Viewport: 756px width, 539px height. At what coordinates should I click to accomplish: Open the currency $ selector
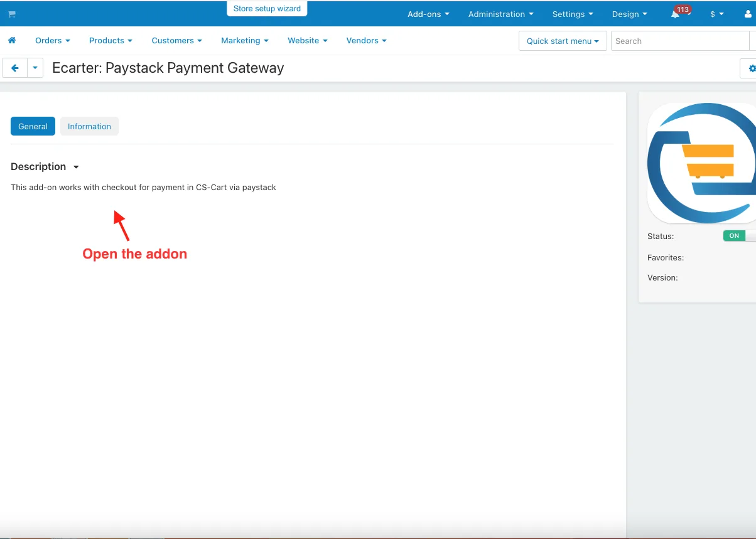(716, 14)
